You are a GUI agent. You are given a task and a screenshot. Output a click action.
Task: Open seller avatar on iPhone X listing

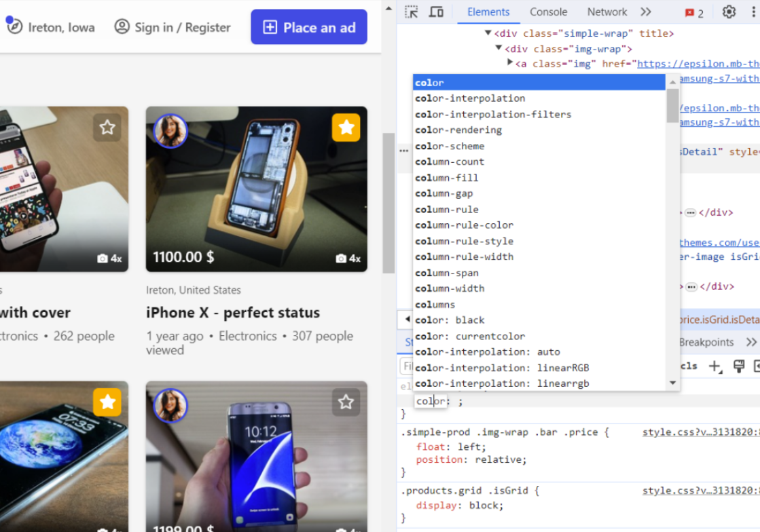170,131
